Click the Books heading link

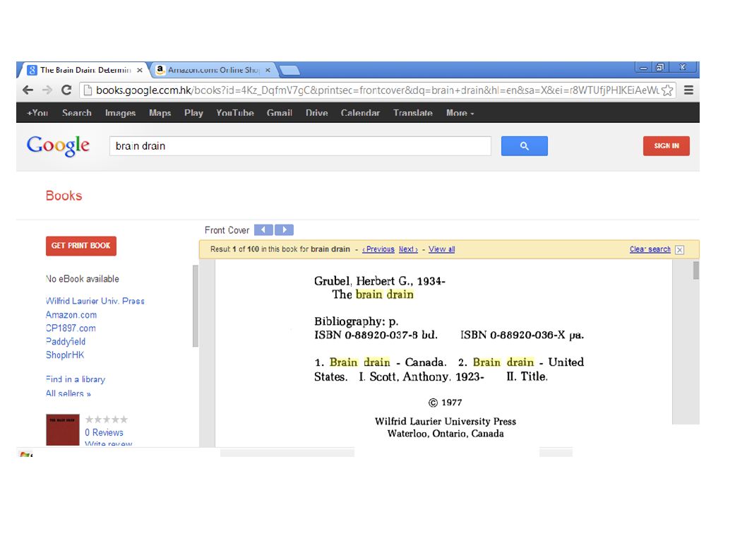point(64,196)
